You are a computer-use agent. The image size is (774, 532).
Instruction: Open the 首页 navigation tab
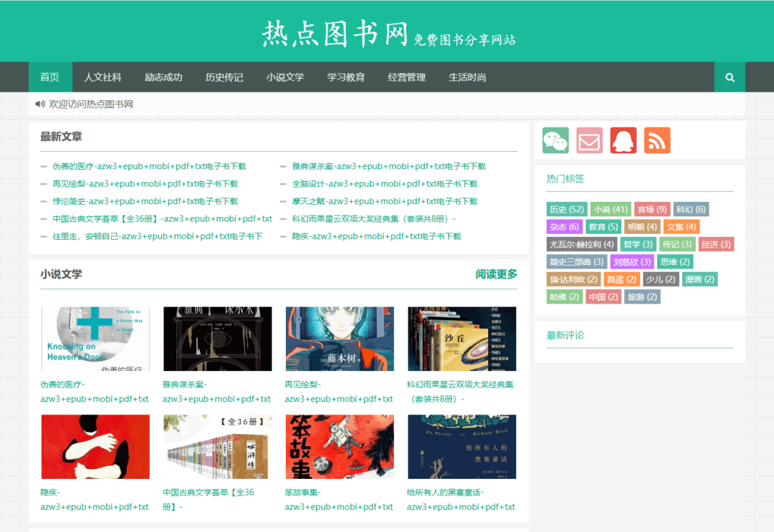[49, 77]
